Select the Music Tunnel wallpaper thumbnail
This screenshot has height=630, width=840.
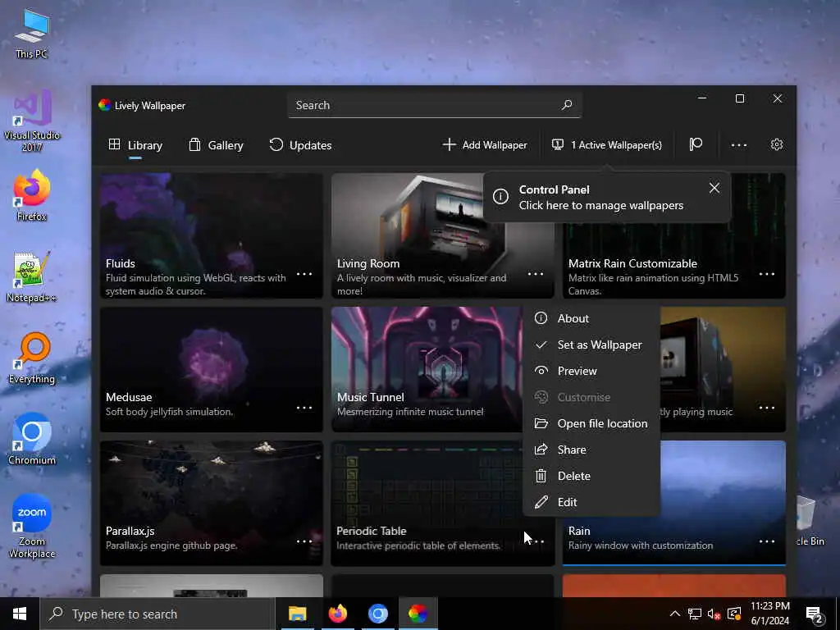[x=427, y=369]
